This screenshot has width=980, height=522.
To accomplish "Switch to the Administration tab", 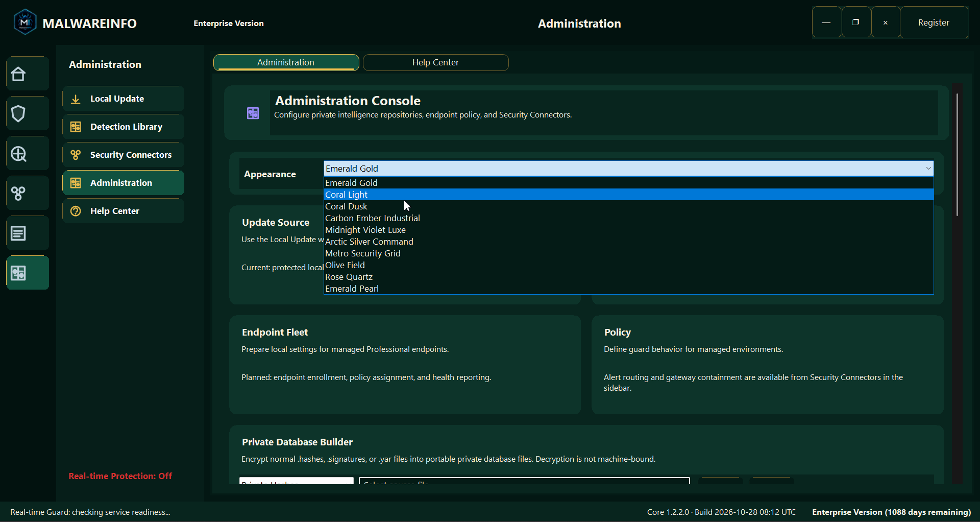I will click(286, 62).
